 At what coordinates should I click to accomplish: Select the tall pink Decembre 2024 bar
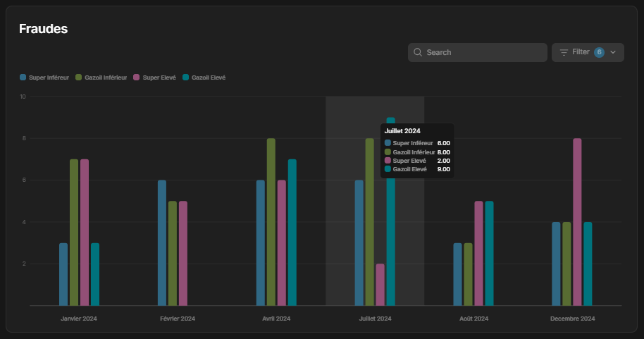point(577,222)
